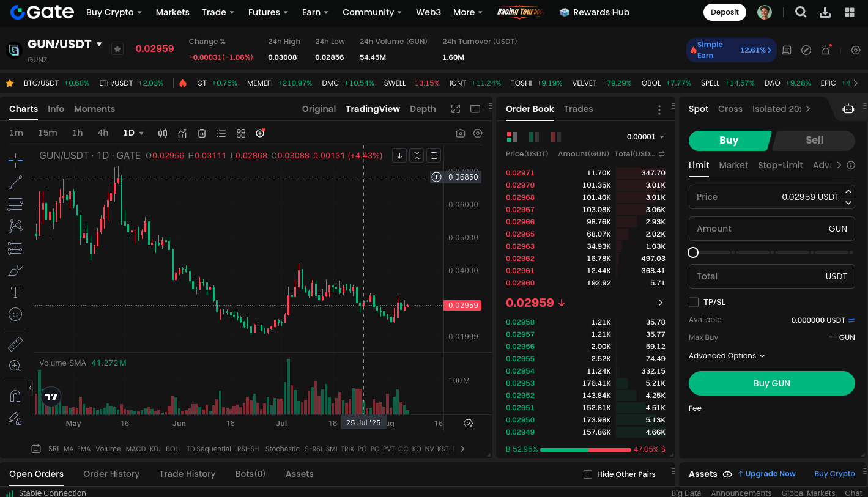Toggle lock all drawing tools
Image resolution: width=868 pixels, height=497 pixels.
(16, 418)
